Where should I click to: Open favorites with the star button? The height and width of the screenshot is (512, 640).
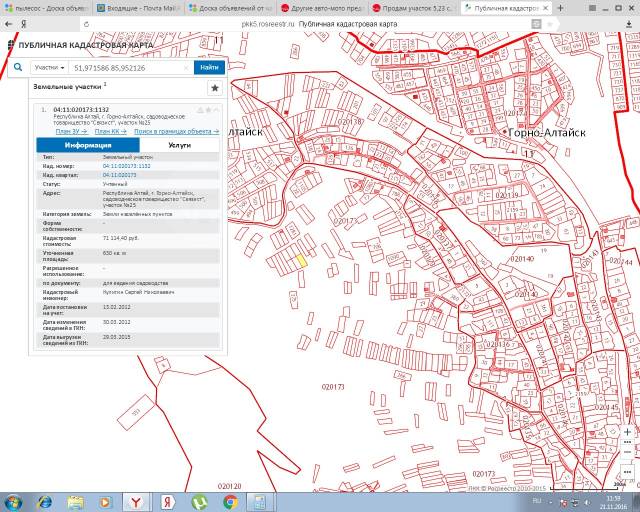click(x=215, y=88)
